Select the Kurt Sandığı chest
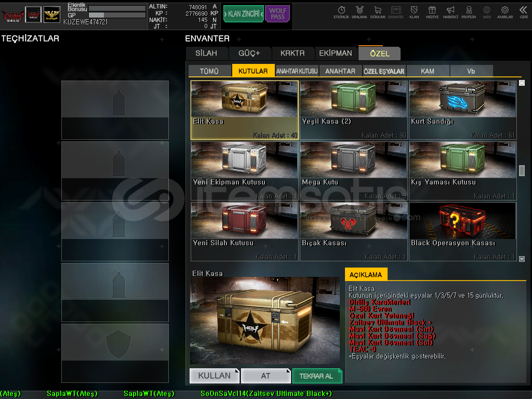The image size is (532, 399). click(x=463, y=110)
